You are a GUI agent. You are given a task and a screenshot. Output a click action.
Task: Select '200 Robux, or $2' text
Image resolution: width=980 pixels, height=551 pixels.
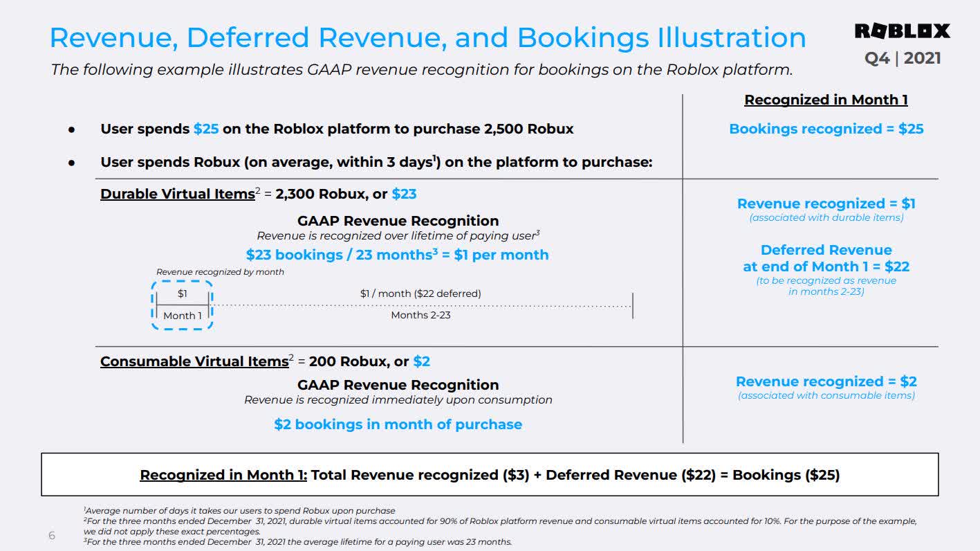coord(369,361)
